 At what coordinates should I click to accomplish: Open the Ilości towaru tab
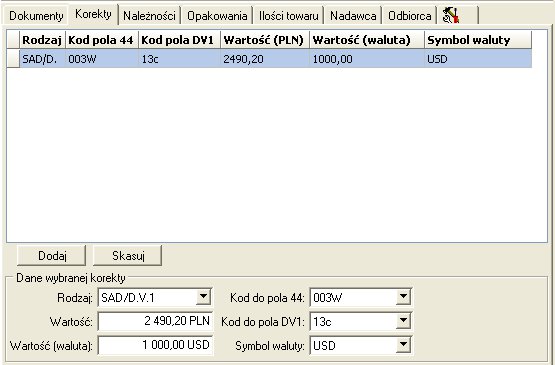pos(288,16)
